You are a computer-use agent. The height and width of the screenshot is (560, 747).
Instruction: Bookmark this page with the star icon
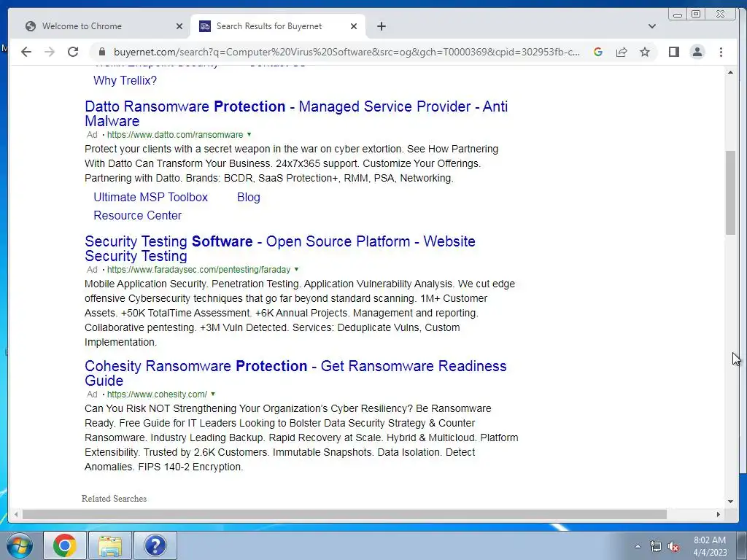[645, 52]
